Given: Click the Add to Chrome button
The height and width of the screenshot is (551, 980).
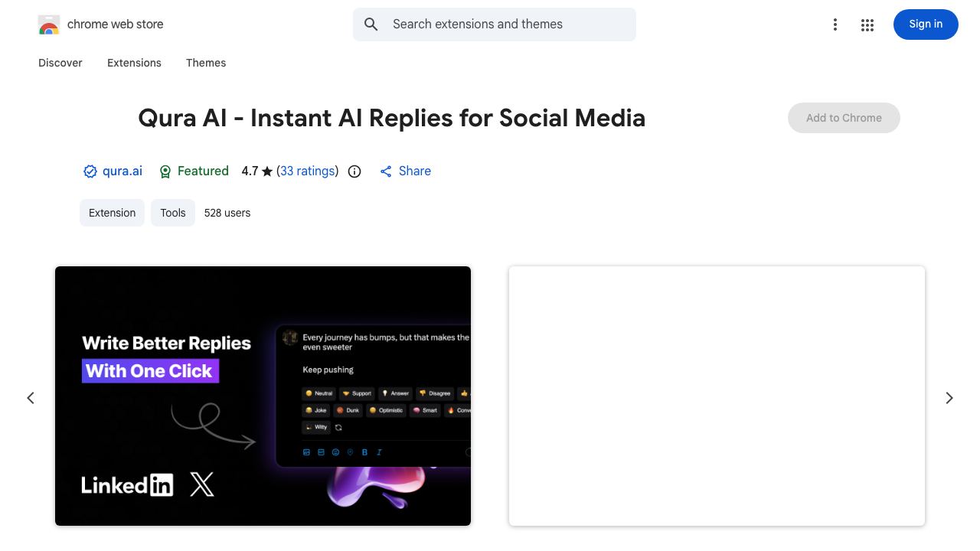Looking at the screenshot, I should pyautogui.click(x=844, y=118).
